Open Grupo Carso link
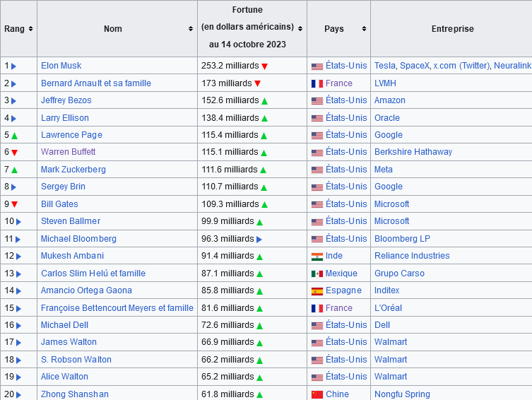The image size is (532, 400). (x=399, y=273)
